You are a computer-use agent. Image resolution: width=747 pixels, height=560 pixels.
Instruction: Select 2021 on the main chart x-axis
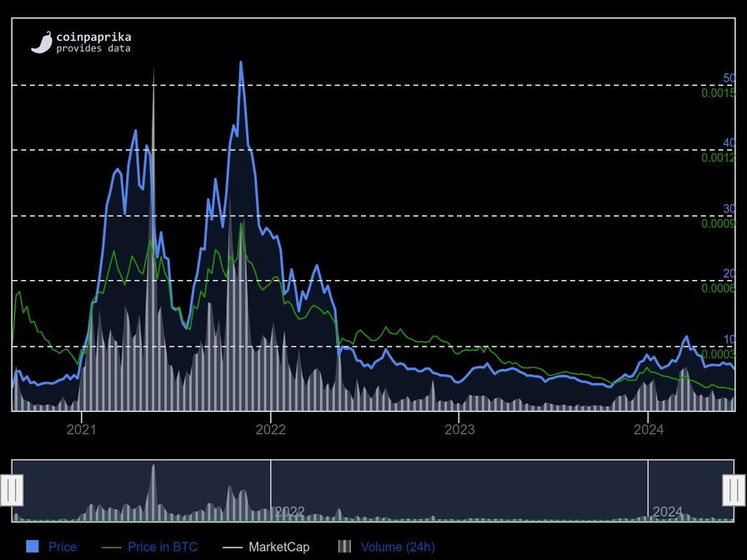click(81, 430)
